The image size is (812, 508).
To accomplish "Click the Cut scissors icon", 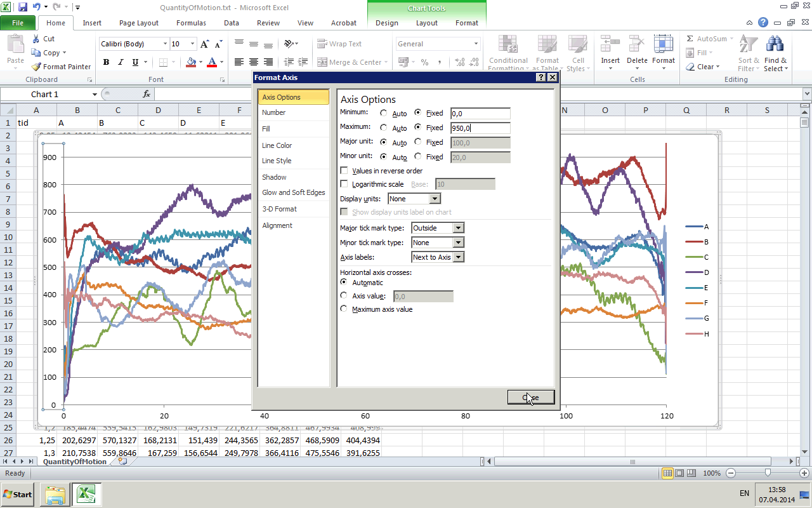I will (36, 39).
